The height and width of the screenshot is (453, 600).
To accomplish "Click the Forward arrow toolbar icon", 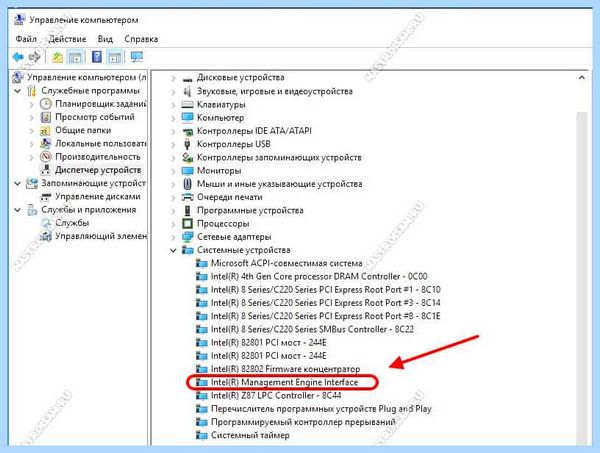I will click(x=34, y=57).
